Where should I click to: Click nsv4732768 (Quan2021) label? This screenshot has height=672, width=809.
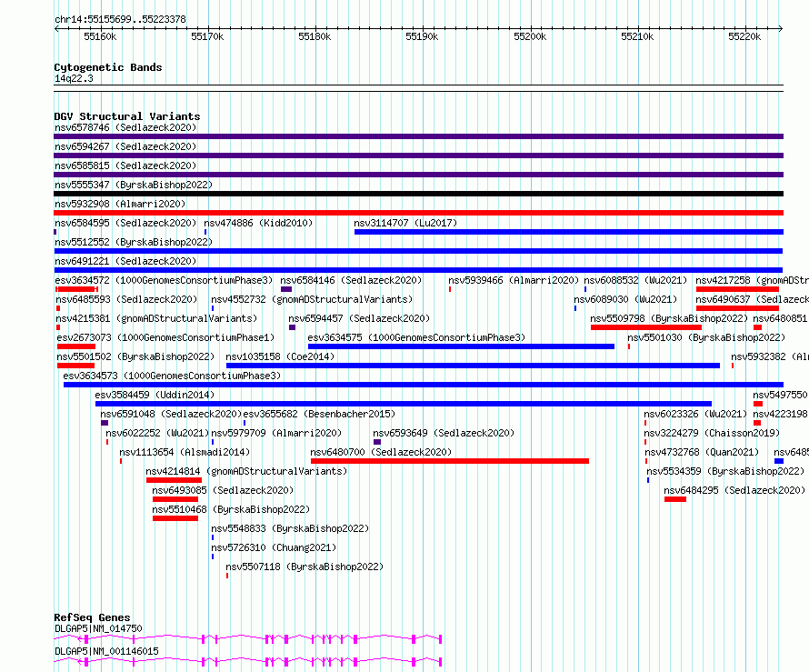[702, 452]
